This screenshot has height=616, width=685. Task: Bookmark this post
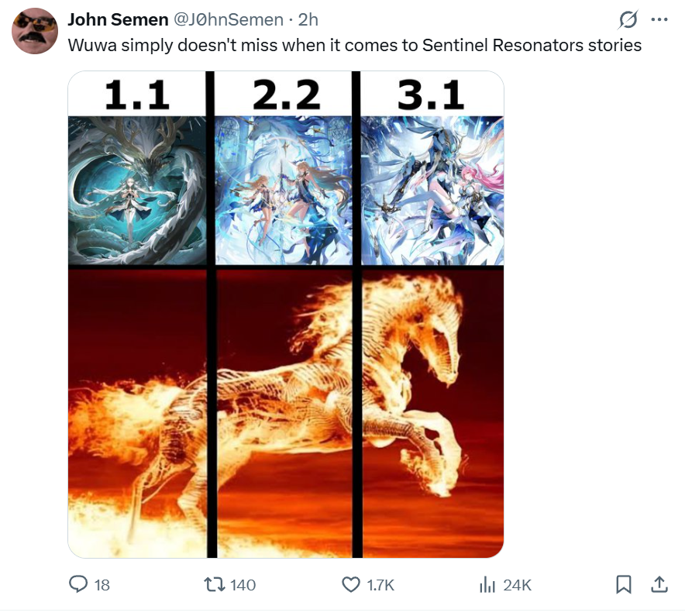pos(624,584)
